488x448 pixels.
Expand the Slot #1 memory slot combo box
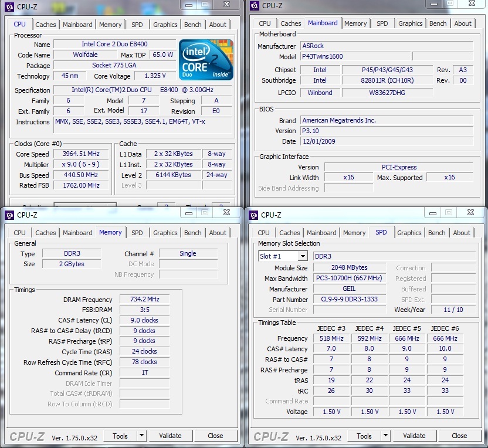(x=302, y=256)
